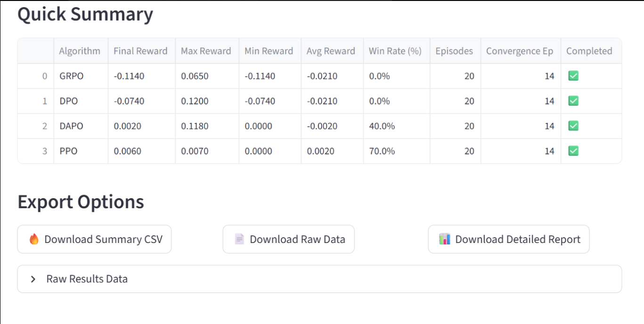This screenshot has width=644, height=324.
Task: Select row index 3 cell
Action: pyautogui.click(x=36, y=151)
